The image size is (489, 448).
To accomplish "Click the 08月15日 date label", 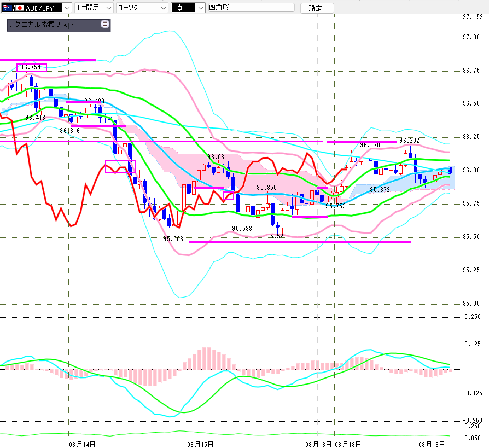I will (x=200, y=445).
